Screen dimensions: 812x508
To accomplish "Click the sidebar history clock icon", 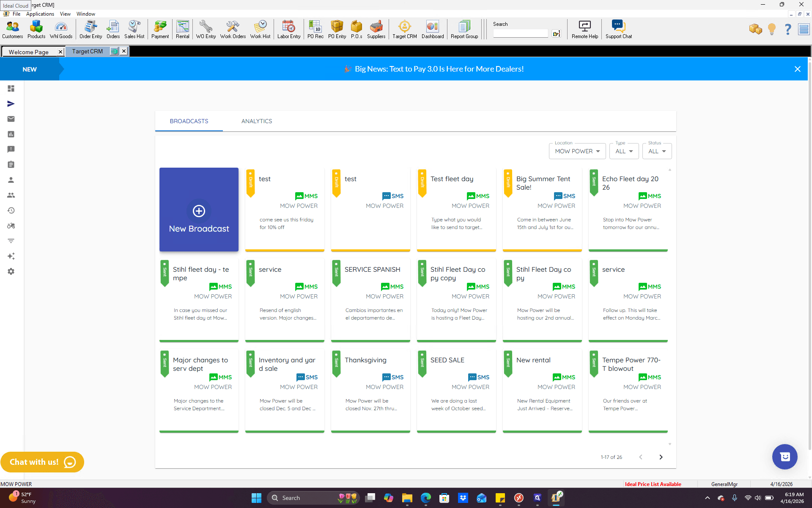I will 11,210.
